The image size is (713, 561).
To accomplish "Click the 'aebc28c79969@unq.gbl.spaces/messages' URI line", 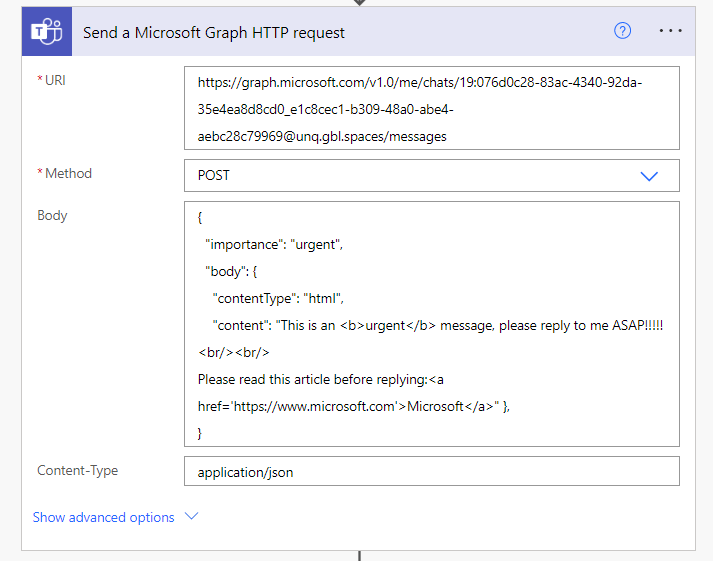I will tap(322, 137).
